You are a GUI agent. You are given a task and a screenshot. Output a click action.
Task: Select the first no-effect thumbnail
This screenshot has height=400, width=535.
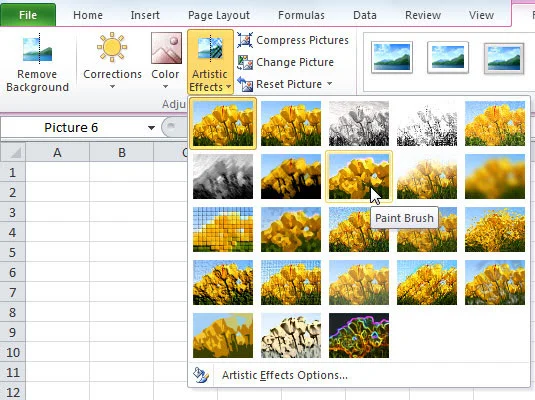[x=223, y=123]
